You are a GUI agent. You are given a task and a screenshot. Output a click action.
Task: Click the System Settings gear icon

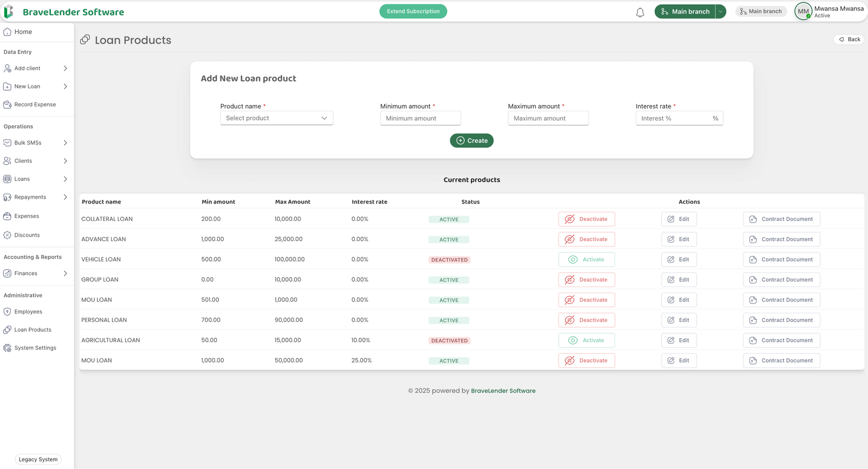click(x=8, y=348)
